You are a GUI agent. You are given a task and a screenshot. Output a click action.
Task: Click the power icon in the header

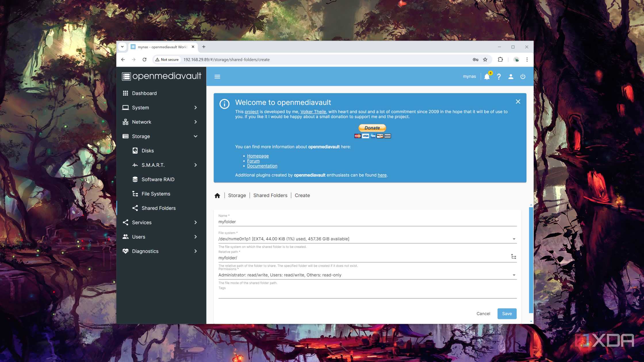pyautogui.click(x=523, y=76)
